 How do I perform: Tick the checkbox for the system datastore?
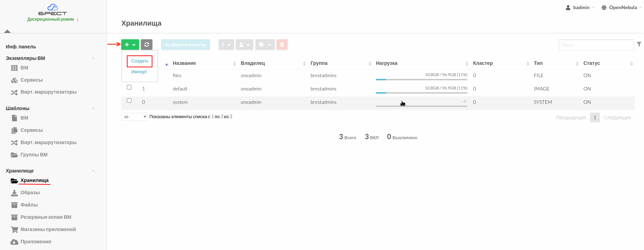point(129,101)
